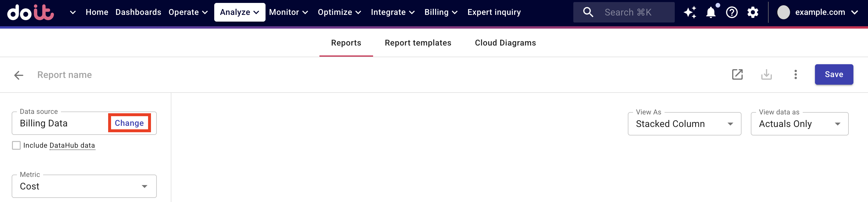Click the DoiT logo icon
The width and height of the screenshot is (868, 202).
coord(30,13)
